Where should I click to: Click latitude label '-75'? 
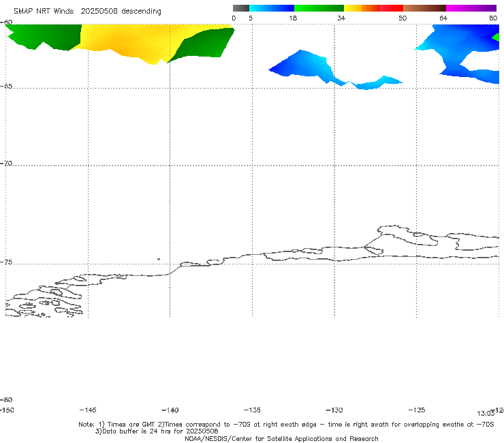6,262
